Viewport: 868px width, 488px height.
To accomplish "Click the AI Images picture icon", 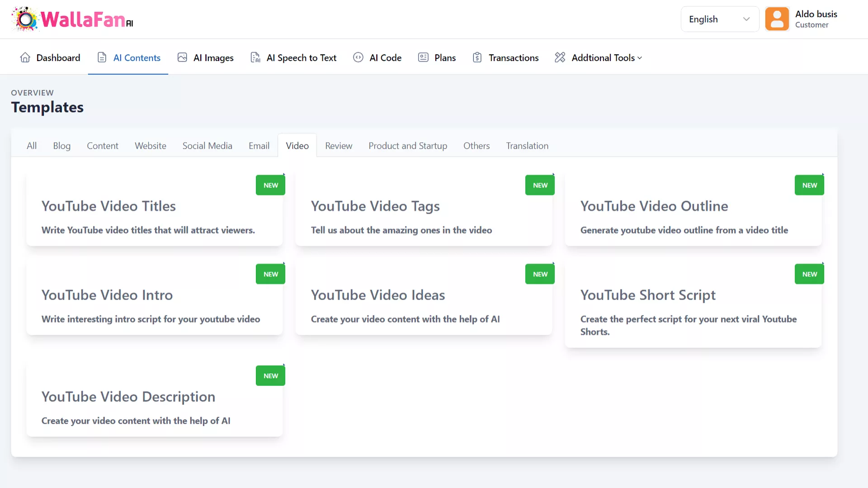I will click(x=182, y=57).
